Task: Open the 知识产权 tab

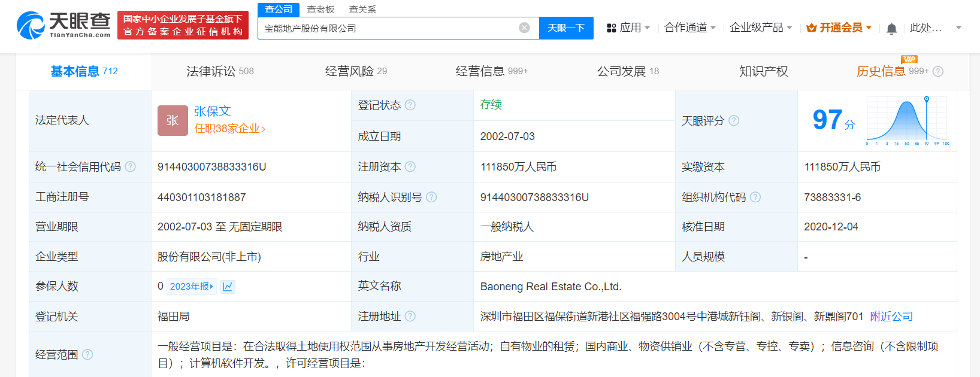Action: click(764, 71)
